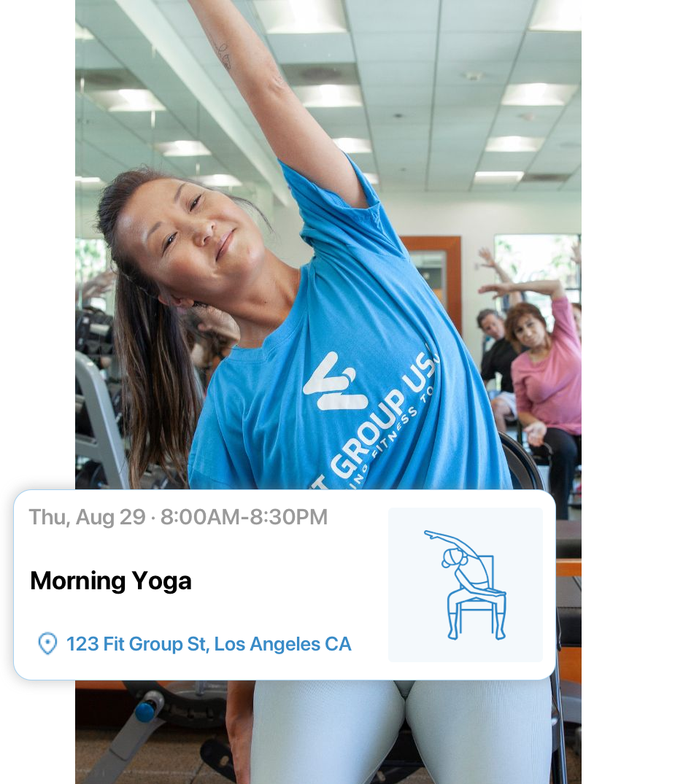This screenshot has width=675, height=784.
Task: Select the chair yoga pose illustration
Action: pos(466,584)
